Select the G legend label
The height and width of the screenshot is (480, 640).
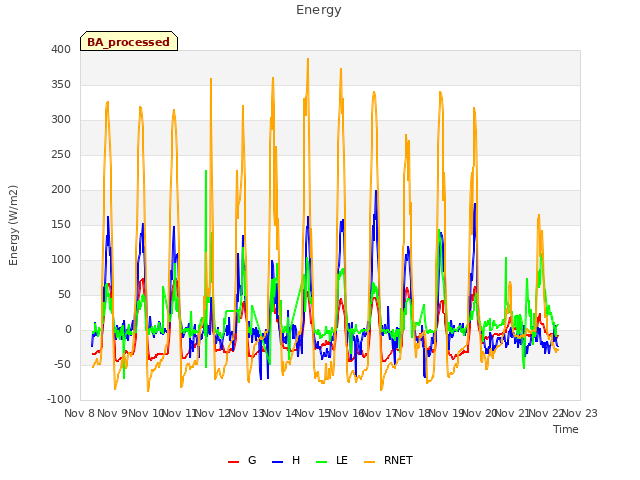(252, 460)
